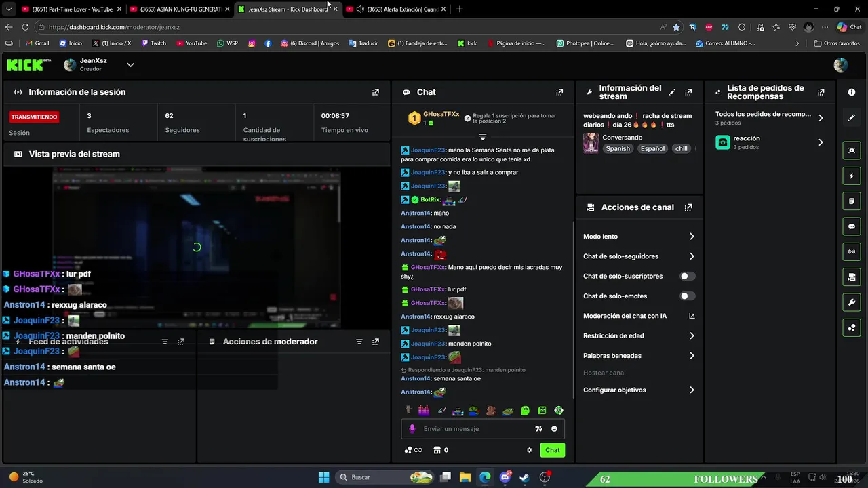This screenshot has height=488, width=868.
Task: Pop out the Chat panel
Action: click(x=559, y=92)
